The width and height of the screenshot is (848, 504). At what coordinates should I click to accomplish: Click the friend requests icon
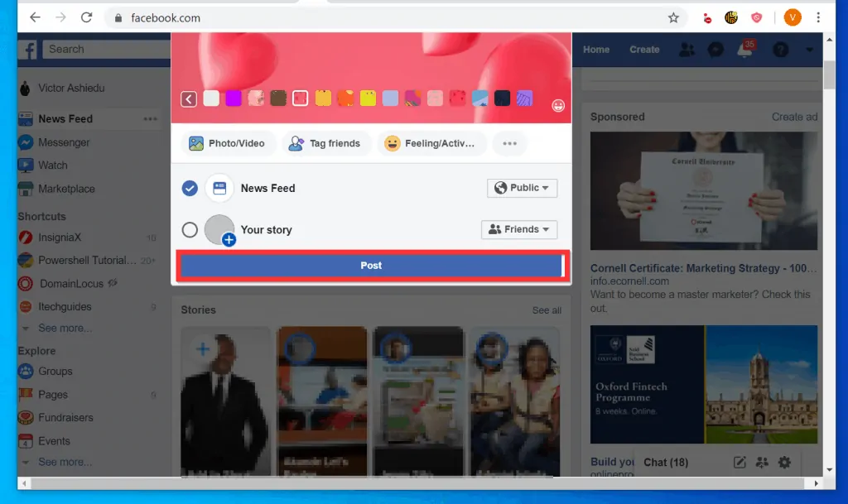click(x=687, y=50)
